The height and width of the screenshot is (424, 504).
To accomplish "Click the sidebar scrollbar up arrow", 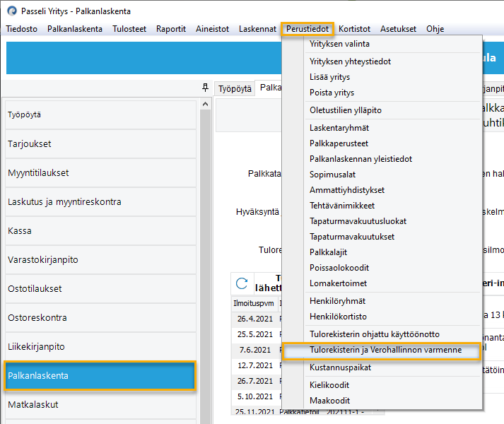I will coord(206,103).
